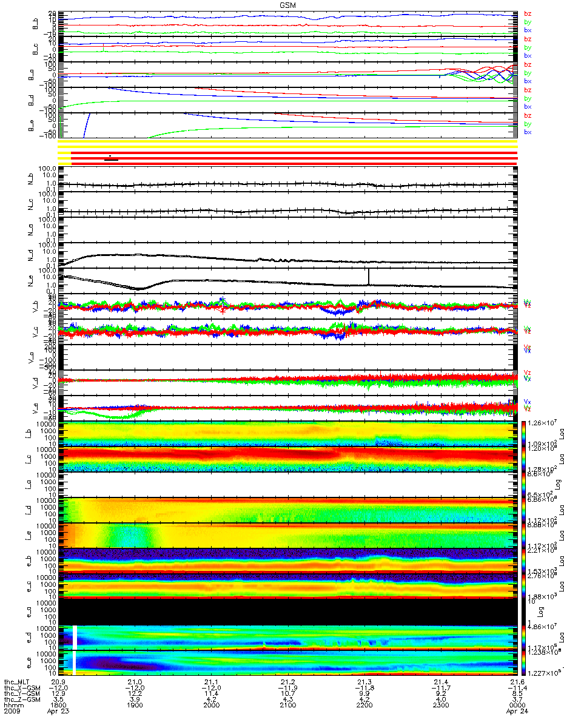564x728 pixels.
Task: Click the by legend of B_c panel
Action: point(528,47)
